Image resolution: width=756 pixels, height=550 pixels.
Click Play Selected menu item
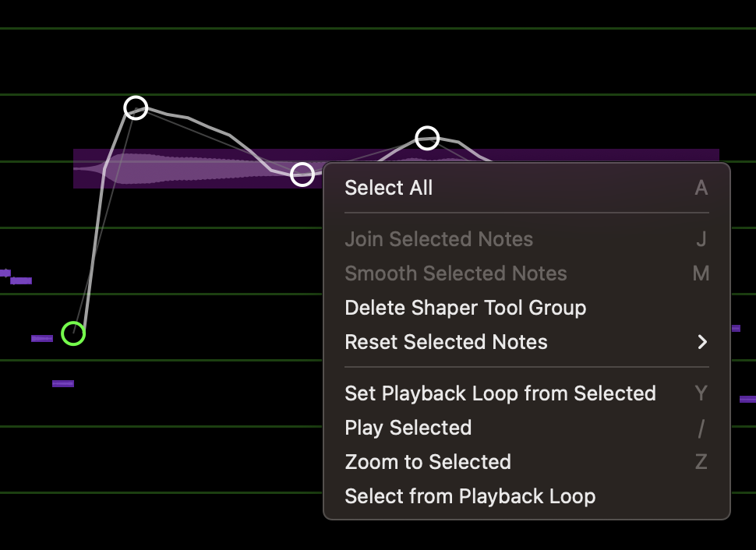(408, 428)
